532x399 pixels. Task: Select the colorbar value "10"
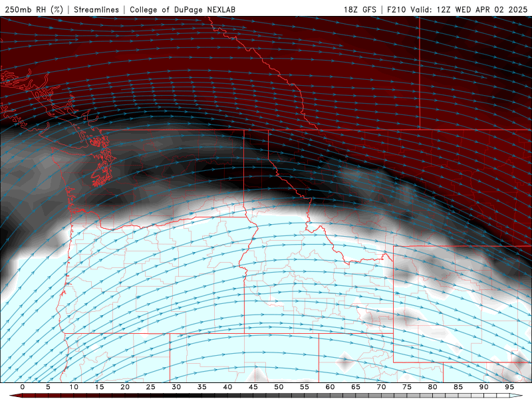click(x=74, y=387)
